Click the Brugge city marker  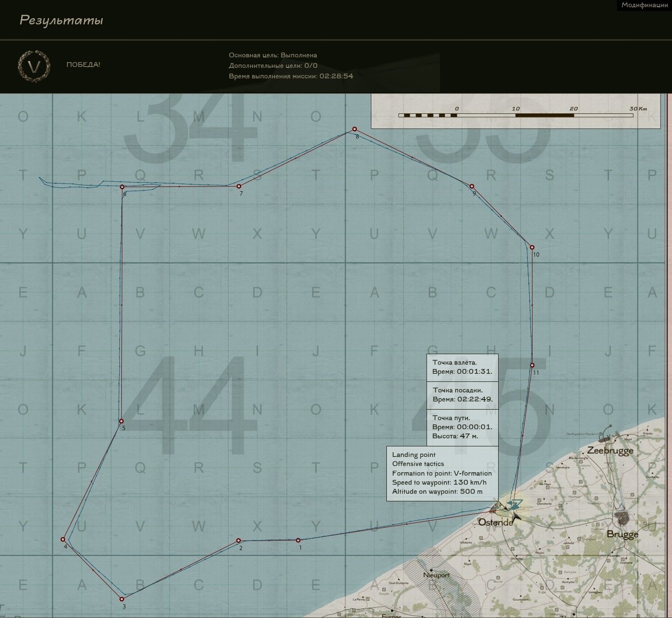[622, 517]
